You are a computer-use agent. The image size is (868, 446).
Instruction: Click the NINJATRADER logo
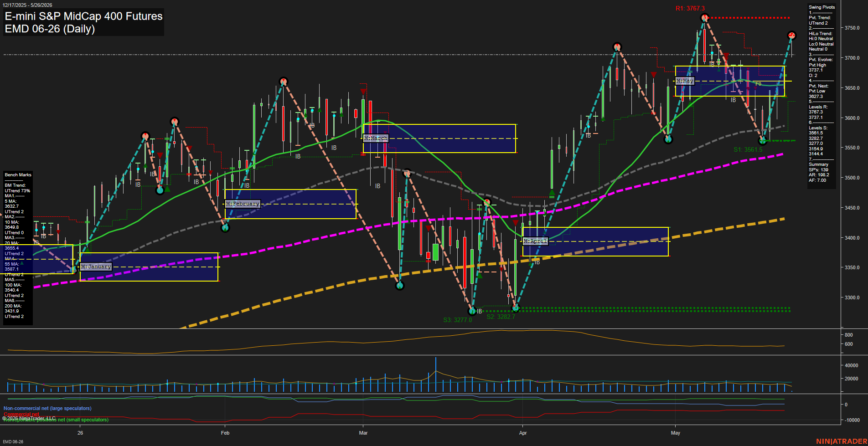click(842, 441)
